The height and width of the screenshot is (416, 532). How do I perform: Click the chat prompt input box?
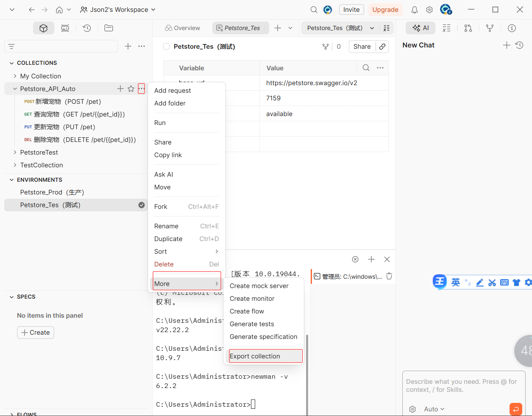463,386
